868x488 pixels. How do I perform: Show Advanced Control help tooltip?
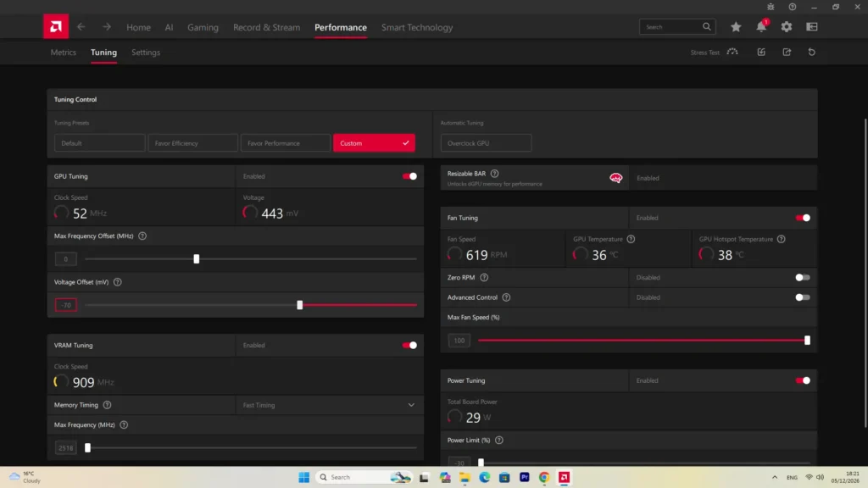pos(506,297)
